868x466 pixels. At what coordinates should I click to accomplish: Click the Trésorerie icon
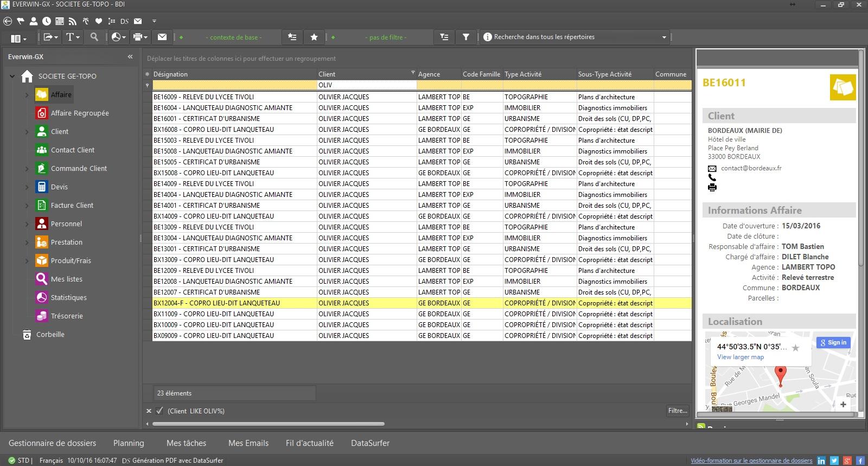coord(42,316)
